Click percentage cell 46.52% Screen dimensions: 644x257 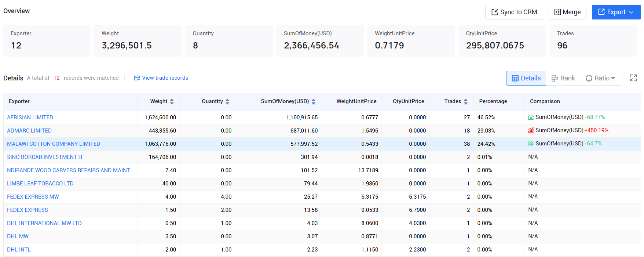tap(486, 117)
